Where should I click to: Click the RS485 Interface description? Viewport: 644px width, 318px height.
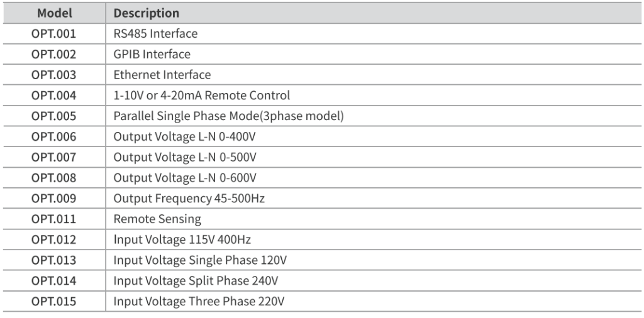155,33
